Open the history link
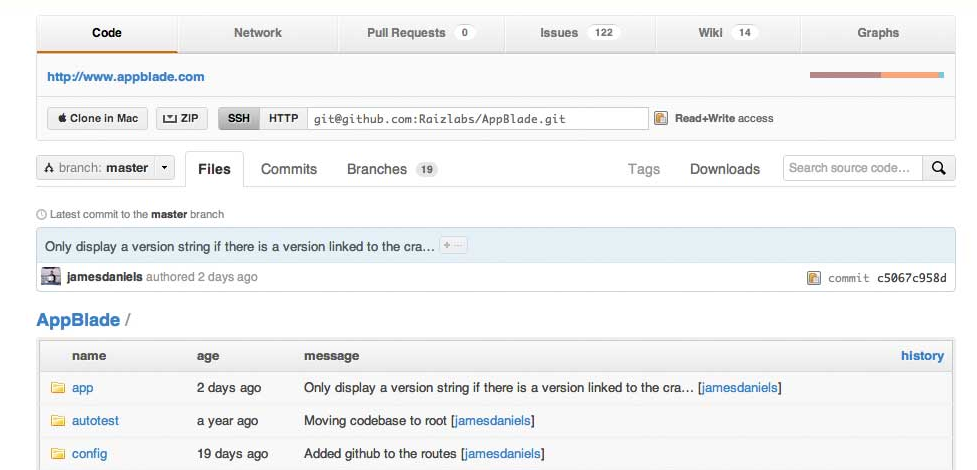Viewport: 977px width, 470px height. 922,356
